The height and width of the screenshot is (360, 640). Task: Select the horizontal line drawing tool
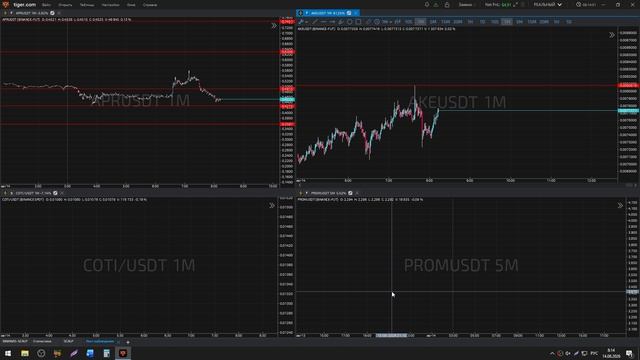point(324,22)
